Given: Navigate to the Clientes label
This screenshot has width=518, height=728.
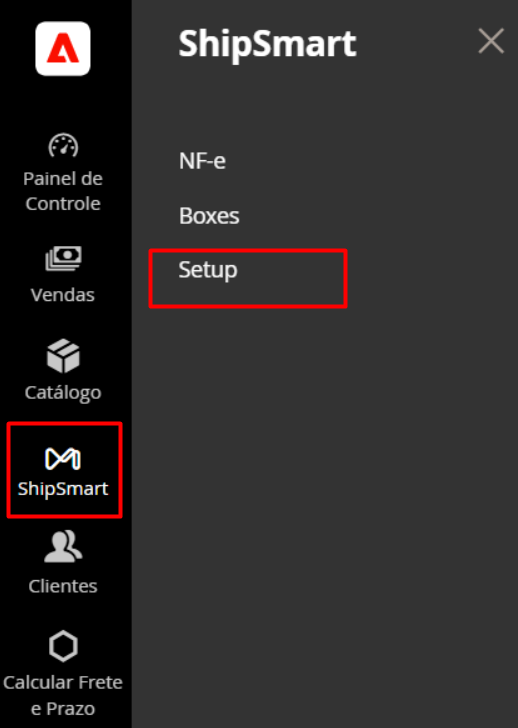Looking at the screenshot, I should pos(63,586).
